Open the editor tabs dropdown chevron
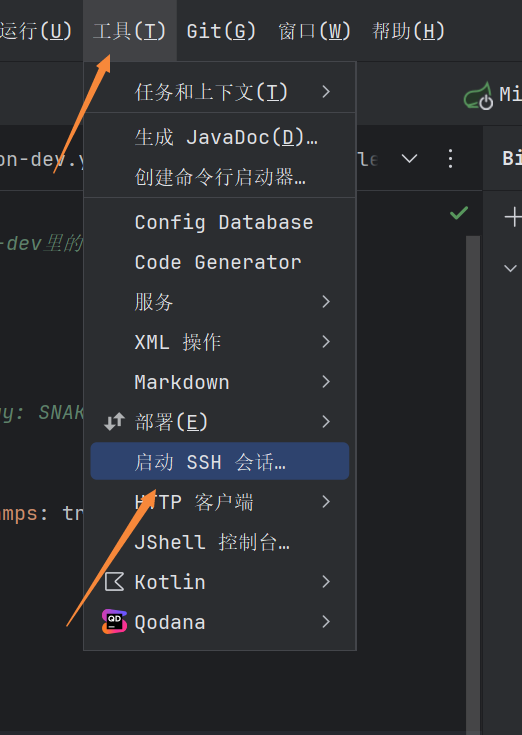The image size is (522, 735). pos(410,159)
